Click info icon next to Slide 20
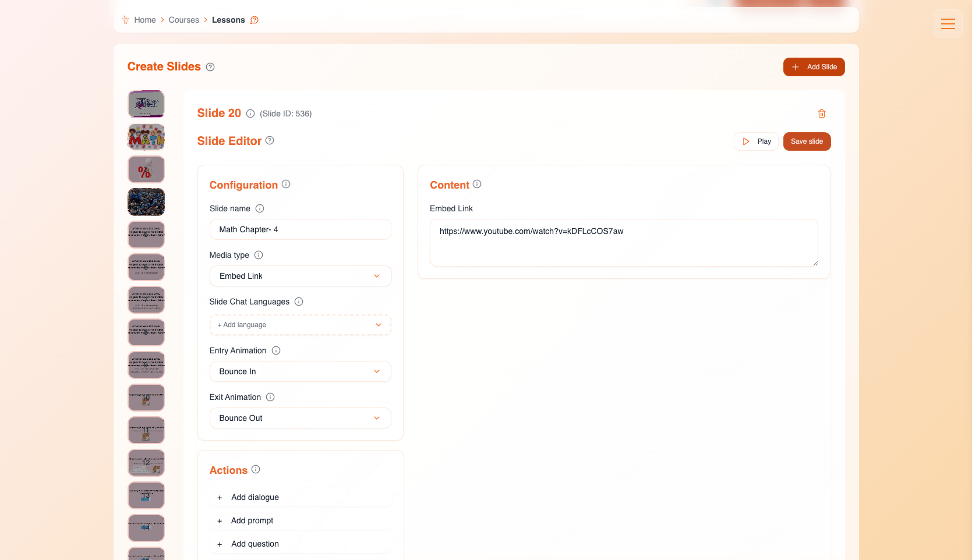This screenshot has height=560, width=972. [x=250, y=114]
